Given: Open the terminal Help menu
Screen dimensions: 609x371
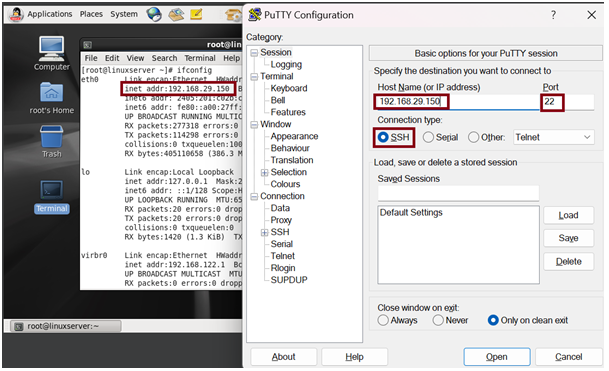Looking at the screenshot, I should click(x=231, y=58).
